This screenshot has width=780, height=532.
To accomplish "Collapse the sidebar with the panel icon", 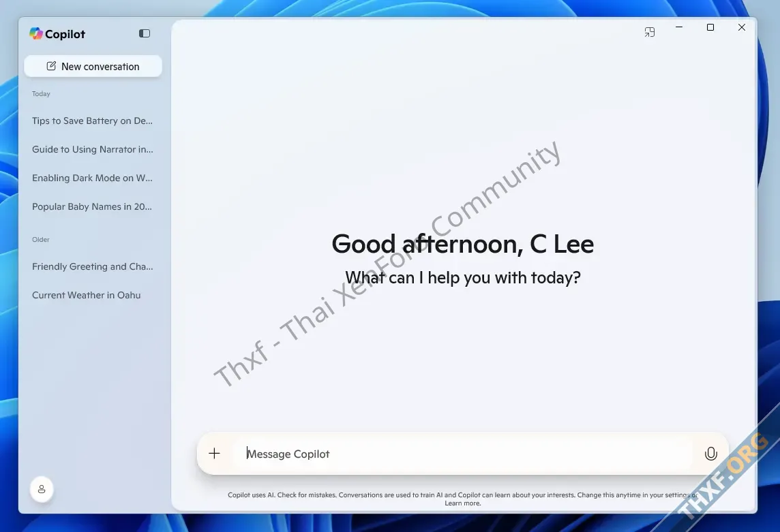I will [x=145, y=33].
